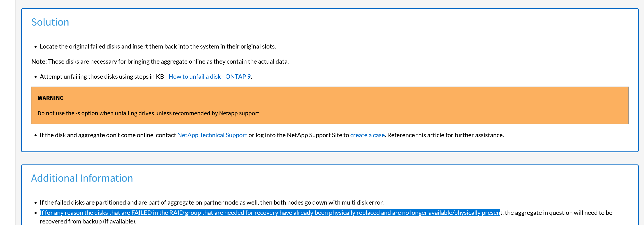This screenshot has width=644, height=225.
Task: Click the Additional Information heading
Action: [82, 178]
